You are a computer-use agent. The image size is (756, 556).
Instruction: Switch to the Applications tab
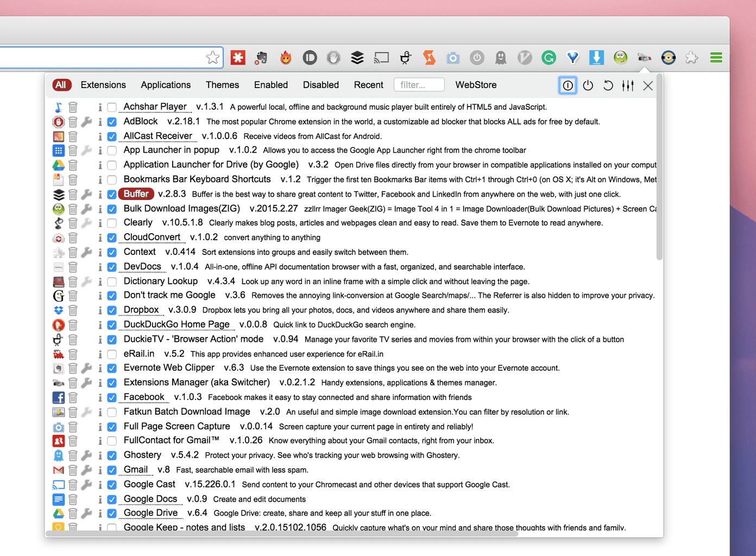coord(166,85)
